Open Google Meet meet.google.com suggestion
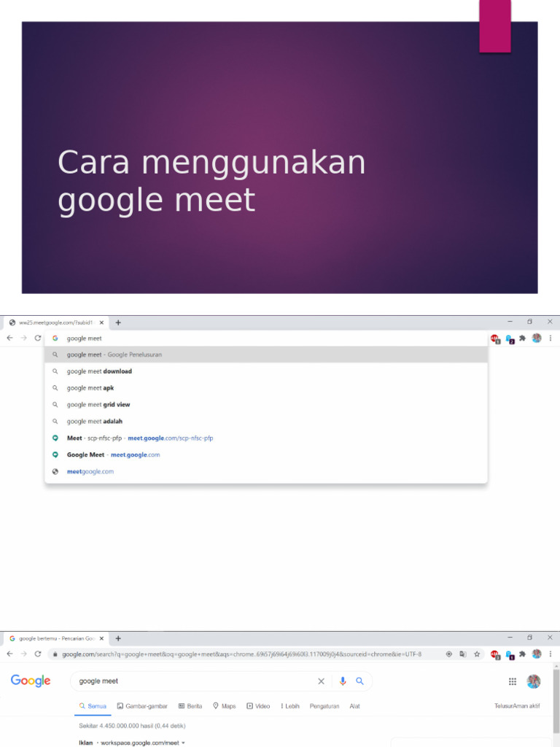 pyautogui.click(x=266, y=454)
